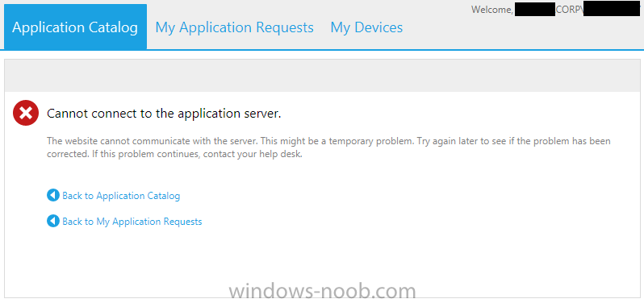
Task: Click redacted account block after CORP
Action: coord(612,10)
